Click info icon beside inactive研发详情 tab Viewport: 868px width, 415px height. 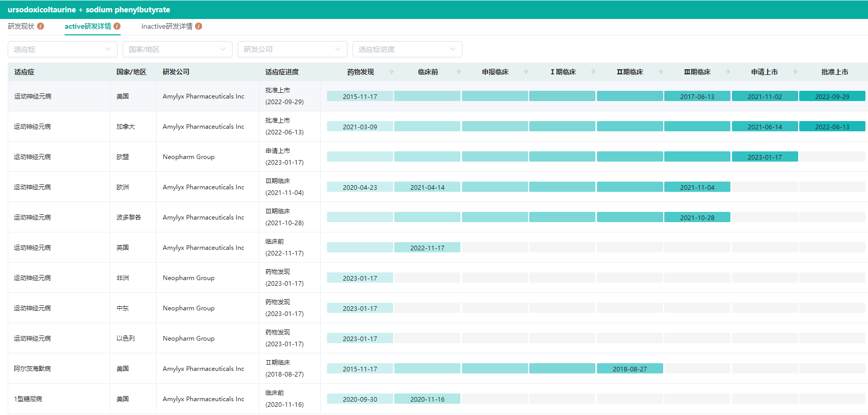click(x=199, y=26)
